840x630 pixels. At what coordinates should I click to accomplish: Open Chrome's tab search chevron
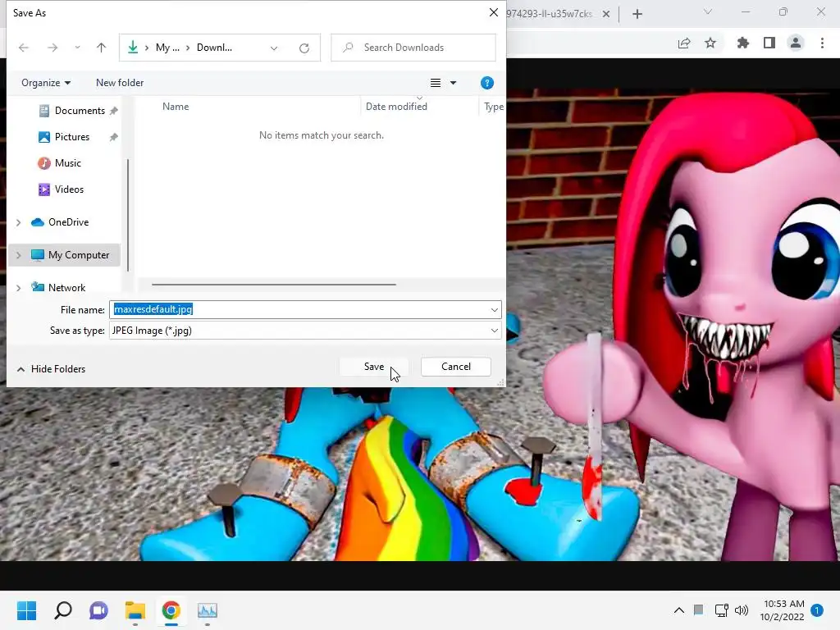coord(708,11)
